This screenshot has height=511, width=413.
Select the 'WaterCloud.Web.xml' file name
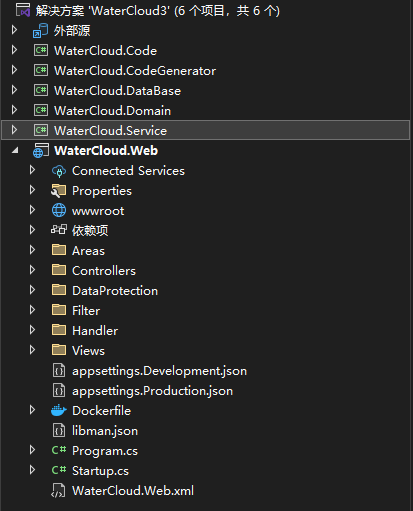[x=133, y=491]
